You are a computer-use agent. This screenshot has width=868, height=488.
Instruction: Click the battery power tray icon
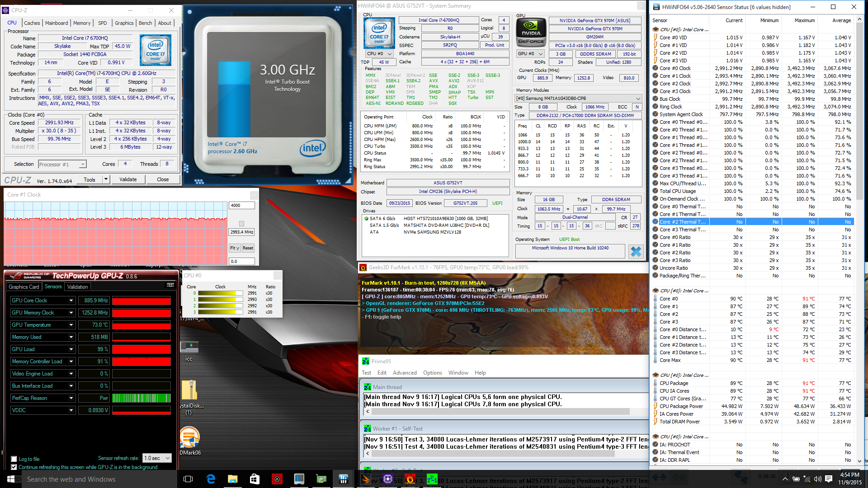[x=796, y=479]
